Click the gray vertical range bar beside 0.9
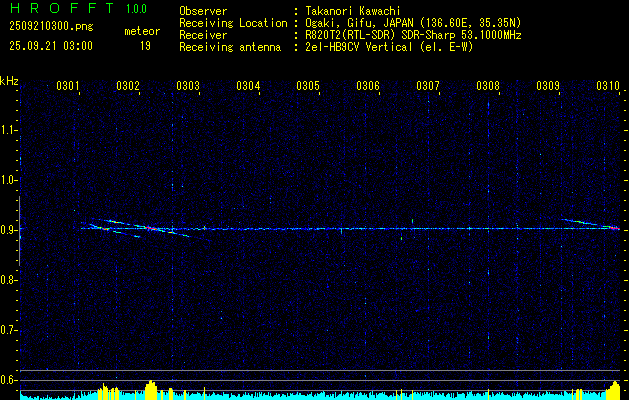This screenshot has height=400, width=629. 19,231
